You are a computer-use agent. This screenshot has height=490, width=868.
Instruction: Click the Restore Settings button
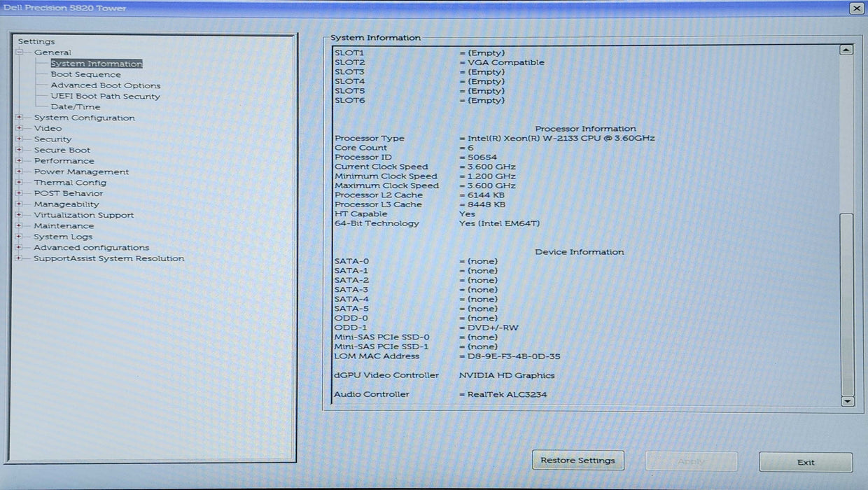tap(577, 461)
